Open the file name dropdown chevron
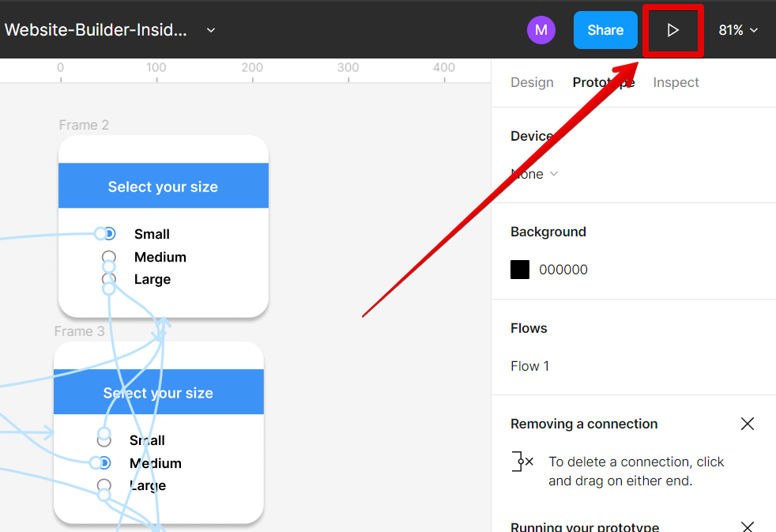This screenshot has height=532, width=776. [x=211, y=30]
